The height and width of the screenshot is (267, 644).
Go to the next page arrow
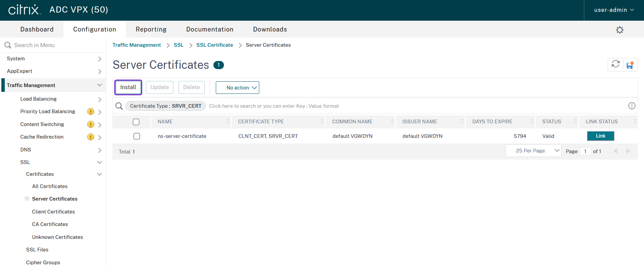coord(628,151)
